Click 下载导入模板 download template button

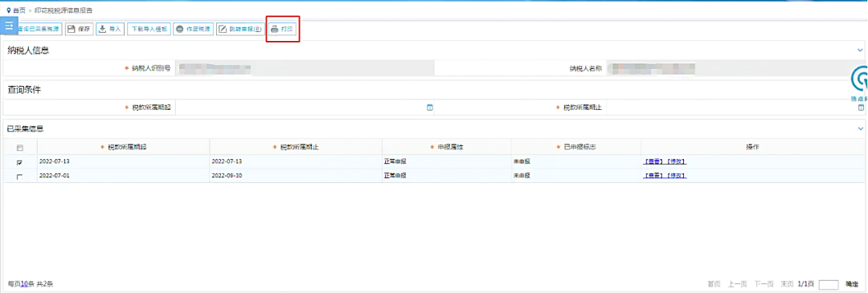click(148, 29)
